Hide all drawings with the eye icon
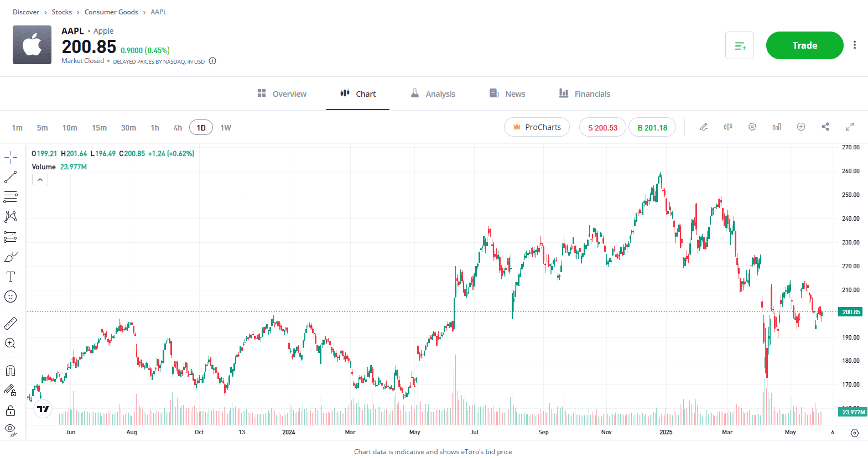Screen dimensions: 868x458 pos(11,429)
